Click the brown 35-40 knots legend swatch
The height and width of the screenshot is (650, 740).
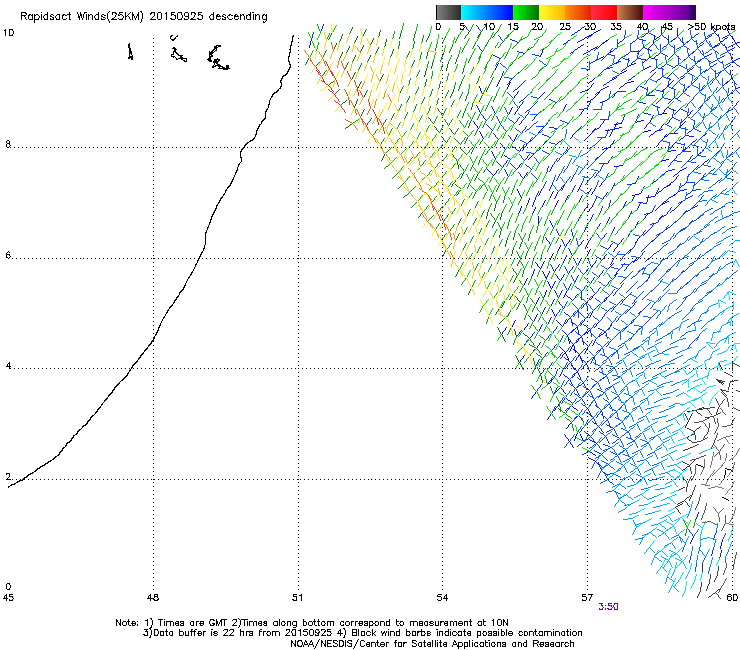[x=630, y=12]
